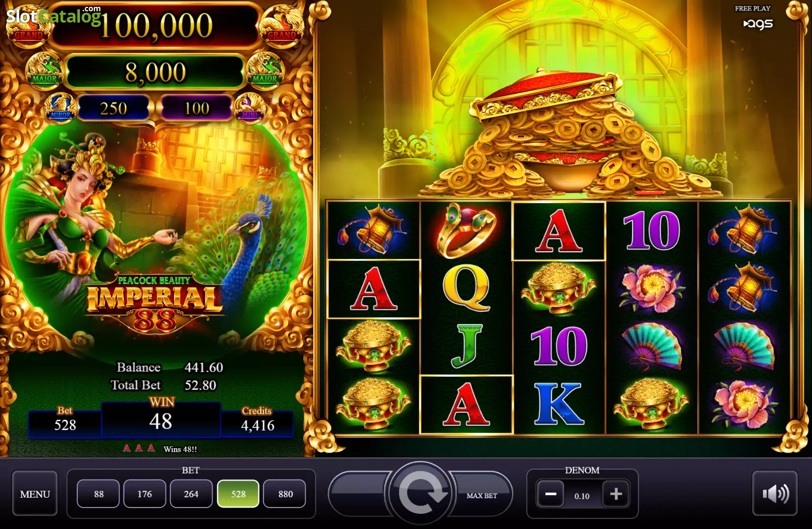Click the blue K symbol
812x529 pixels.
[559, 403]
